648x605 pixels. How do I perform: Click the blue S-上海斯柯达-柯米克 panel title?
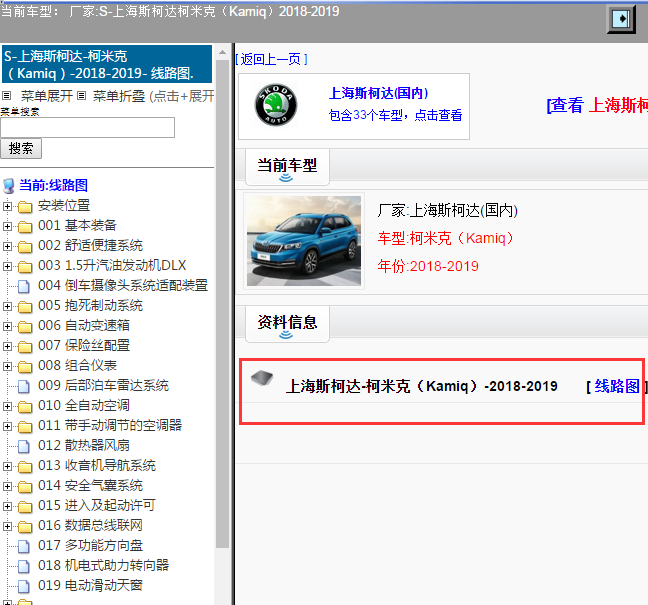click(x=107, y=64)
